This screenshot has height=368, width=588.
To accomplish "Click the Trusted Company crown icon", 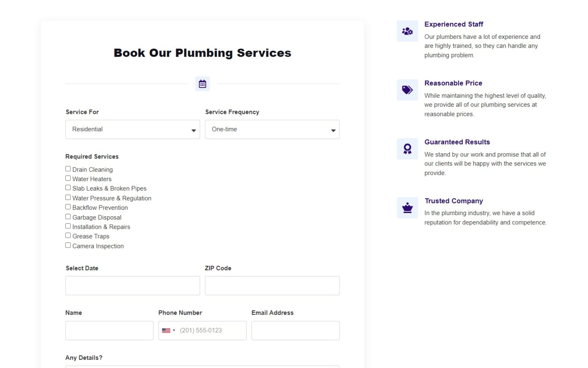I will (x=407, y=208).
